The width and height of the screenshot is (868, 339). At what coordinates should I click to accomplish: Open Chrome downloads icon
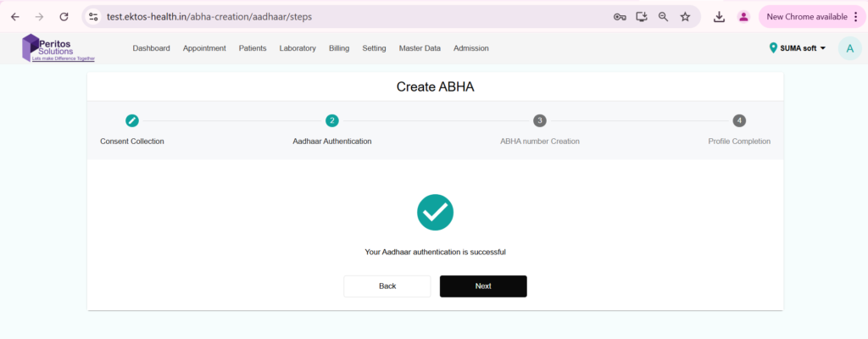point(719,16)
